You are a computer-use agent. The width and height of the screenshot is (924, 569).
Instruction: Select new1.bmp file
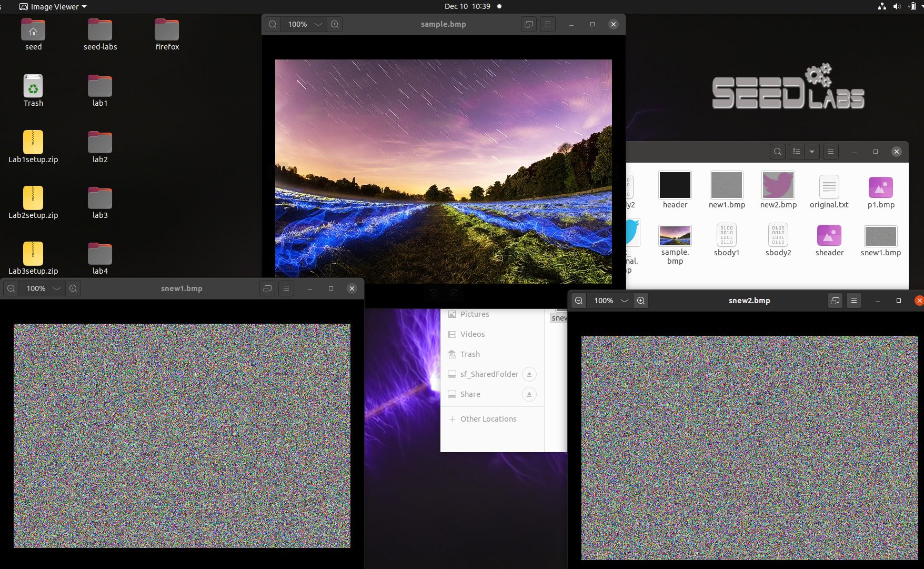coord(727,190)
